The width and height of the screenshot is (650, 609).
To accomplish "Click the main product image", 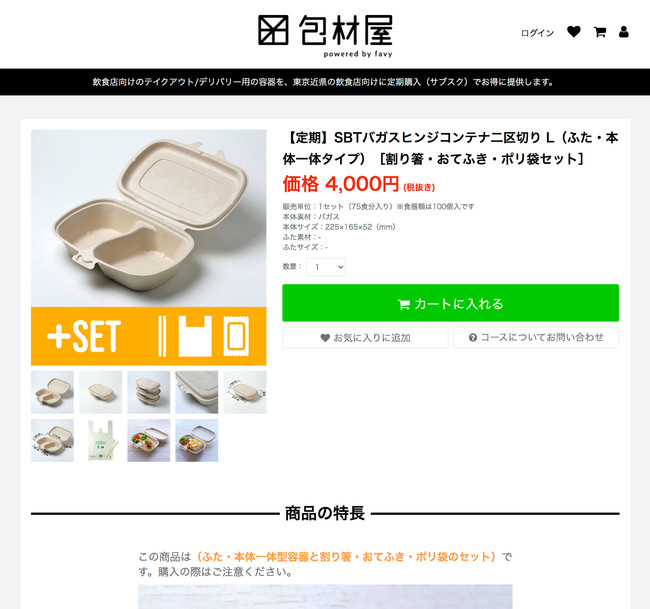I will point(148,218).
